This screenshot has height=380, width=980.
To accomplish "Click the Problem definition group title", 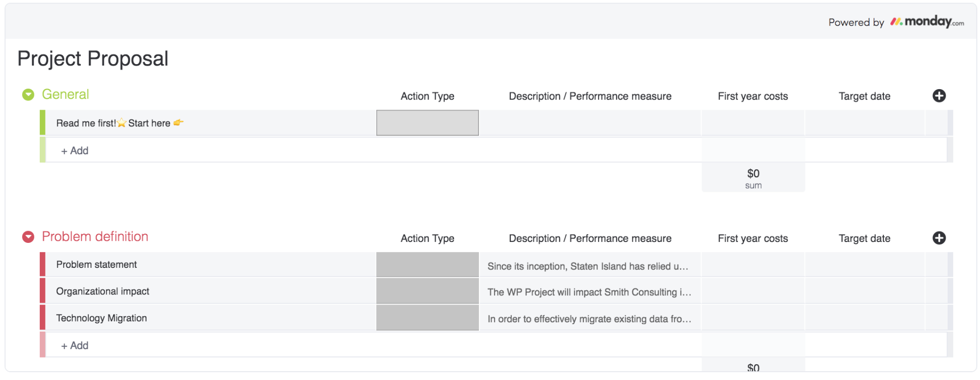I will click(95, 237).
